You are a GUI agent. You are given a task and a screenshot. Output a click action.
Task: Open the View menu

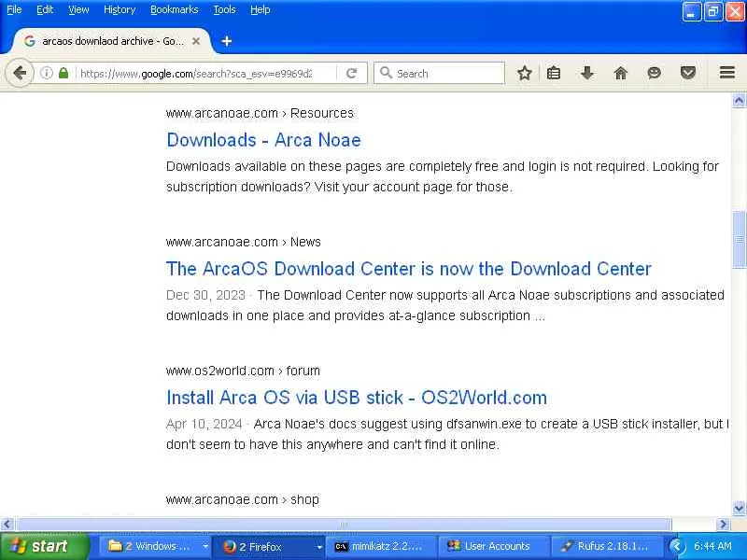click(x=78, y=9)
